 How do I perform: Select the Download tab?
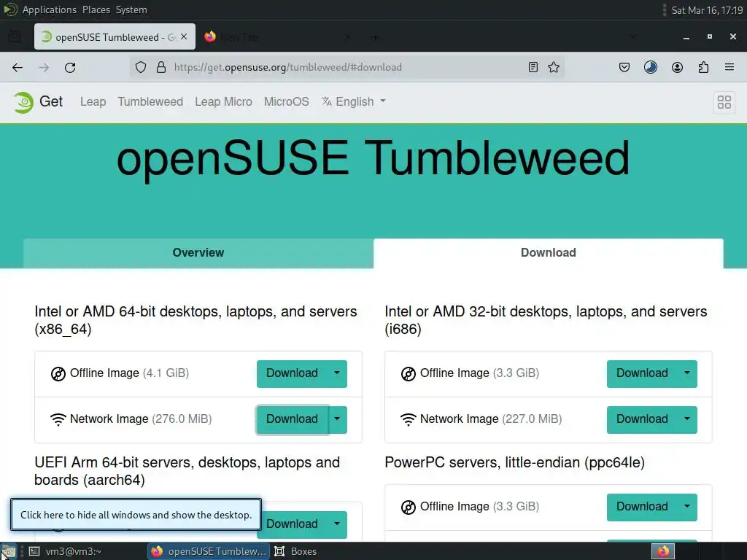pos(549,253)
